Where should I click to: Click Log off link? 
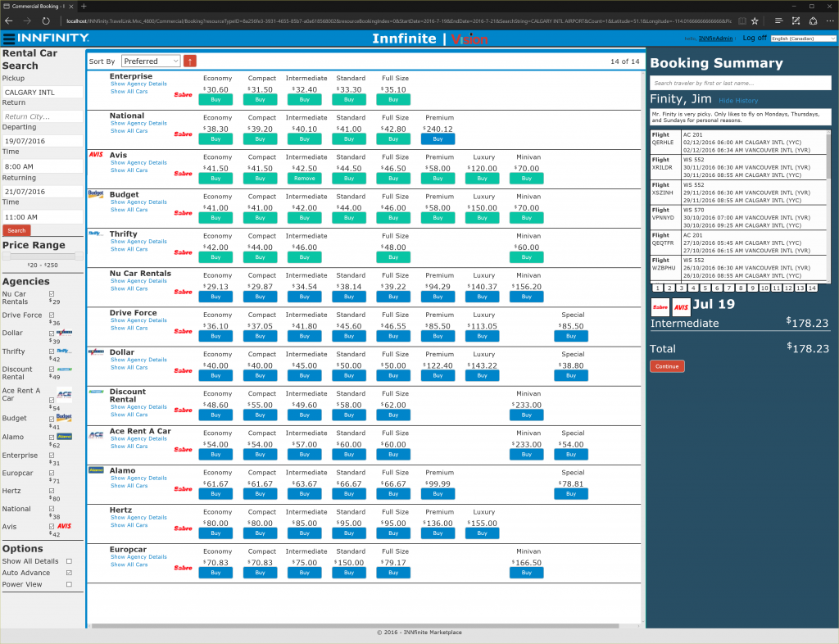click(x=755, y=38)
